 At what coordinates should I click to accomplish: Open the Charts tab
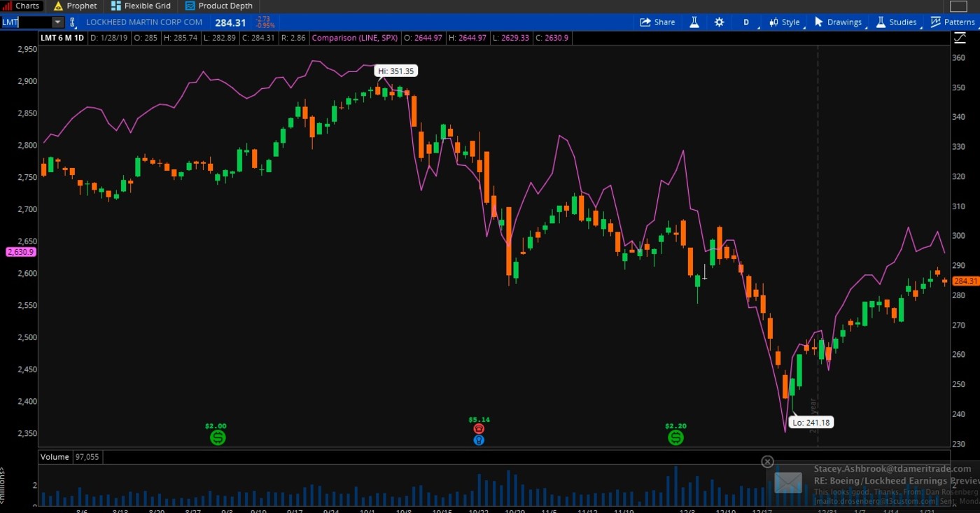click(x=22, y=6)
